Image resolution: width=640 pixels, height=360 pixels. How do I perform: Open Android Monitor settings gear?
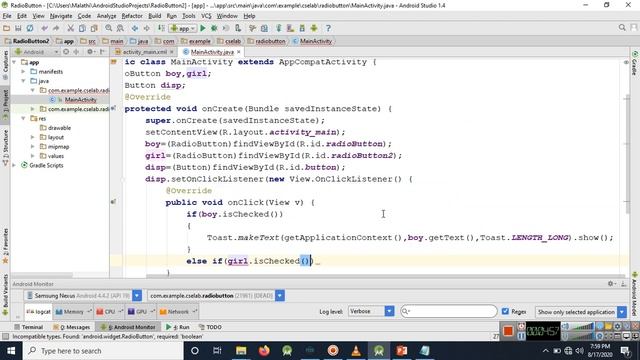[x=611, y=284]
